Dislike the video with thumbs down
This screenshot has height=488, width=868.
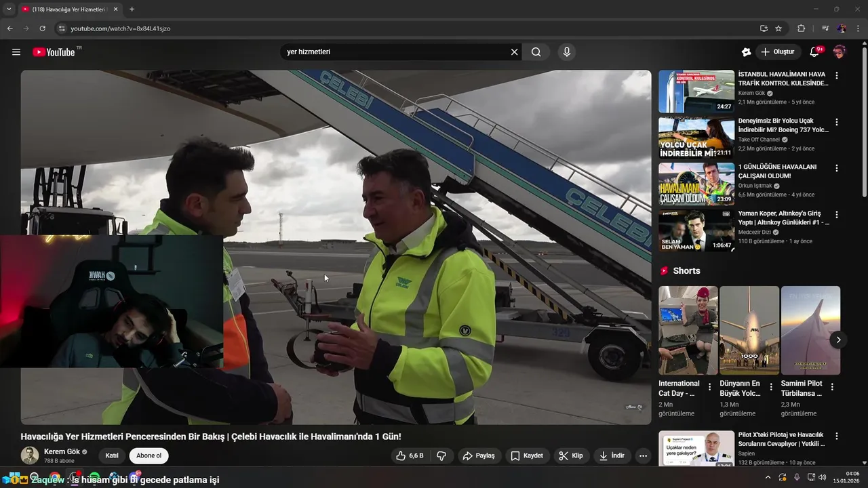441,456
